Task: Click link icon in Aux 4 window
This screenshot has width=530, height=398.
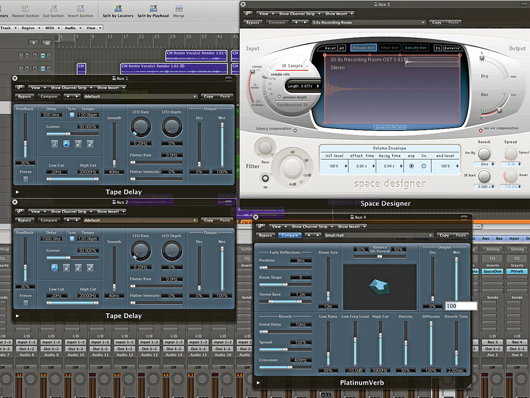Action: pyautogui.click(x=261, y=226)
